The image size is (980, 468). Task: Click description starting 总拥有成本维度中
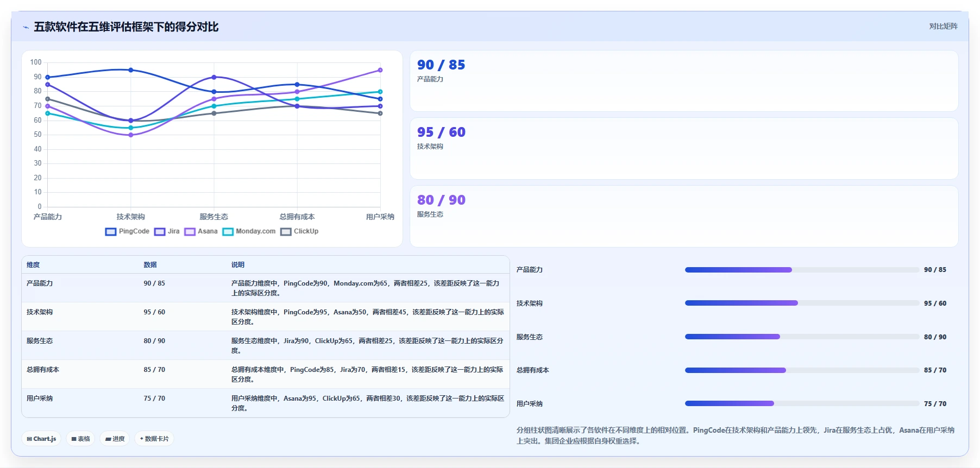(x=368, y=375)
